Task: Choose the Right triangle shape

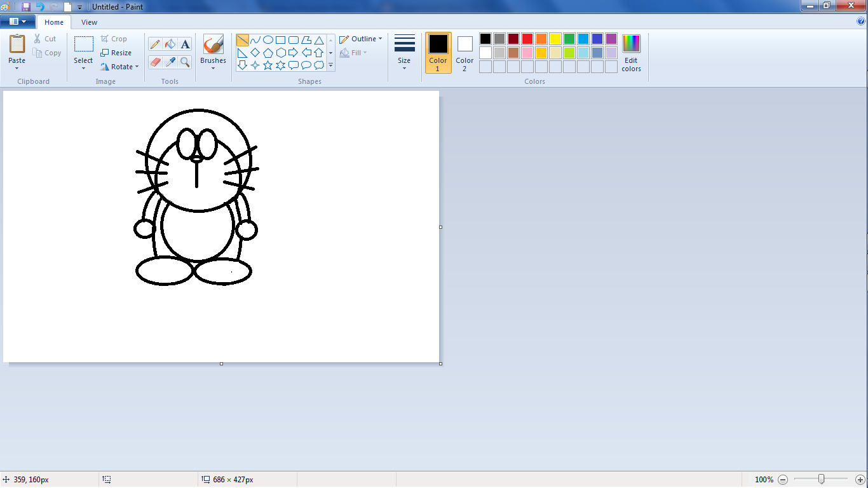Action: [x=243, y=53]
